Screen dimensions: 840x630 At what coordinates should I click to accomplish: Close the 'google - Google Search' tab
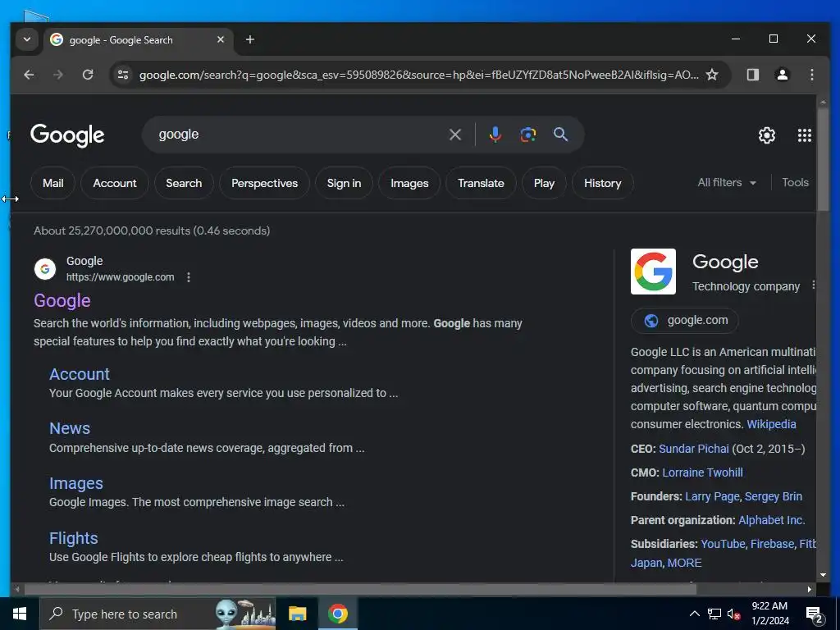coord(220,39)
